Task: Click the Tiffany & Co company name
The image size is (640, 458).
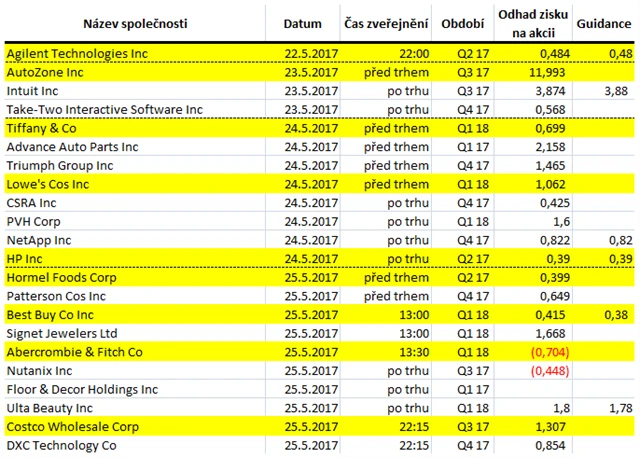Action: point(41,128)
